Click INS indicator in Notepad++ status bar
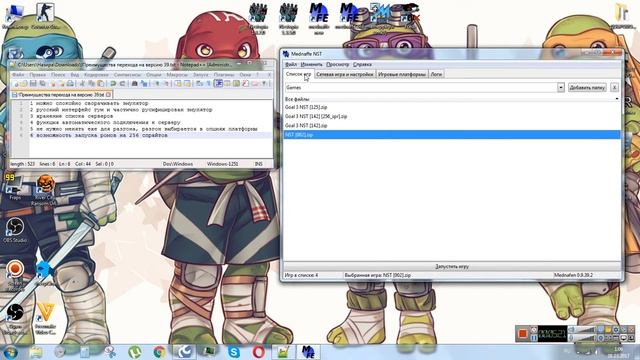This screenshot has width=640, height=360. [x=259, y=164]
